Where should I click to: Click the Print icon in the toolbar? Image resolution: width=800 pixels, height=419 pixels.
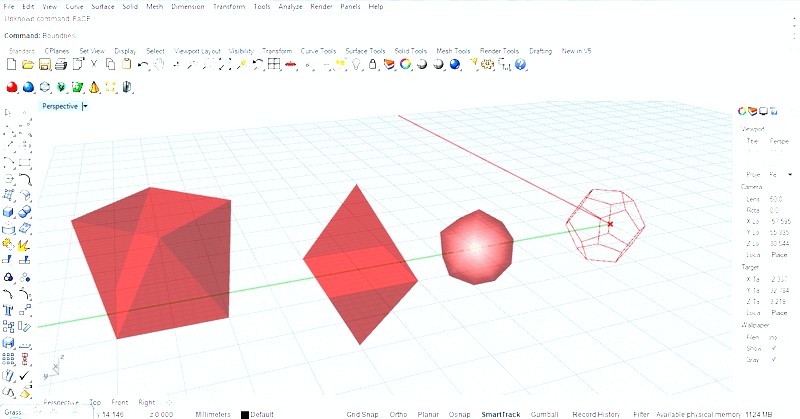pos(61,64)
